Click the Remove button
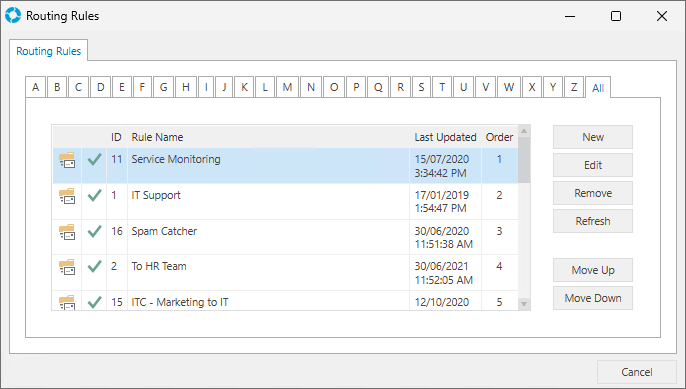This screenshot has height=389, width=686. coord(593,193)
